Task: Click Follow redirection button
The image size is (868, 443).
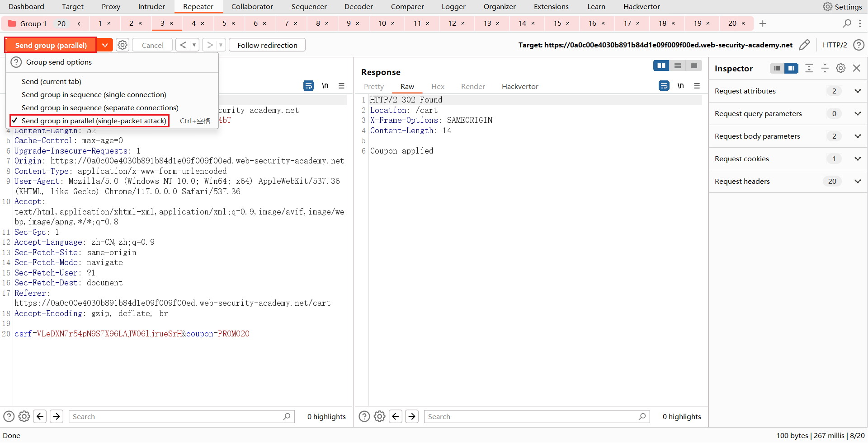Action: coord(267,45)
